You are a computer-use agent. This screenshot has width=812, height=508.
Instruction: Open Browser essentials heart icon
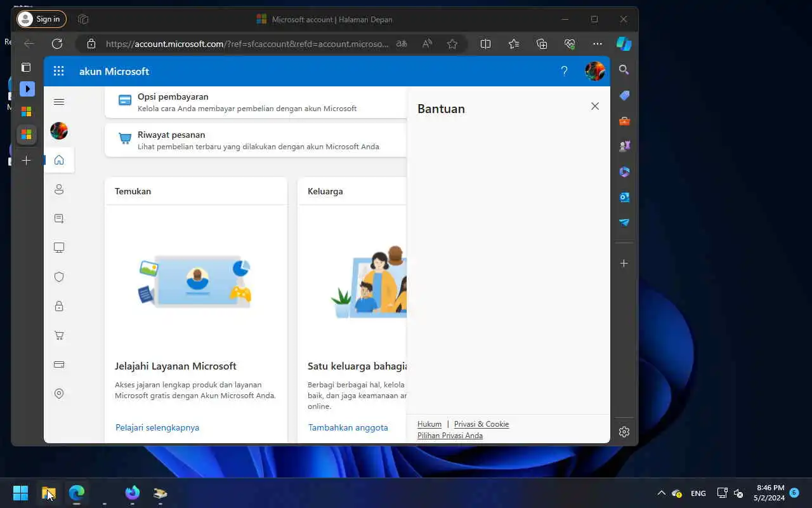click(x=570, y=44)
